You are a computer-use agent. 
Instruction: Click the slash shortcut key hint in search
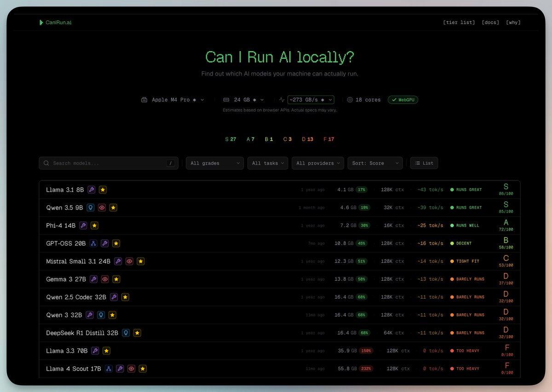[171, 163]
